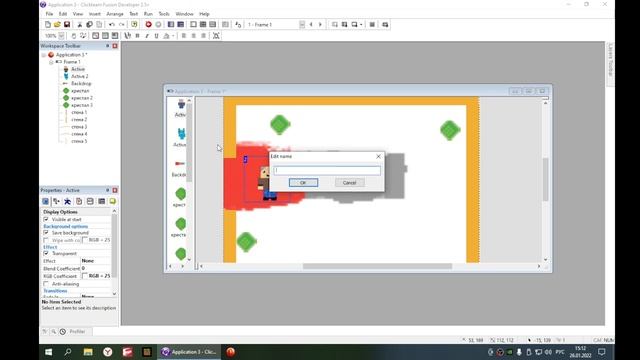This screenshot has width=640, height=360.
Task: Click the New file toolbar icon
Action: tap(48, 24)
